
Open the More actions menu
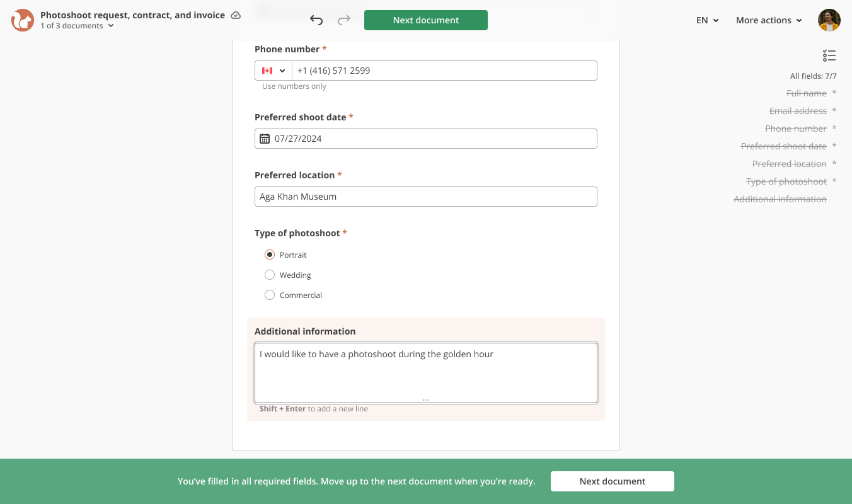pyautogui.click(x=769, y=20)
